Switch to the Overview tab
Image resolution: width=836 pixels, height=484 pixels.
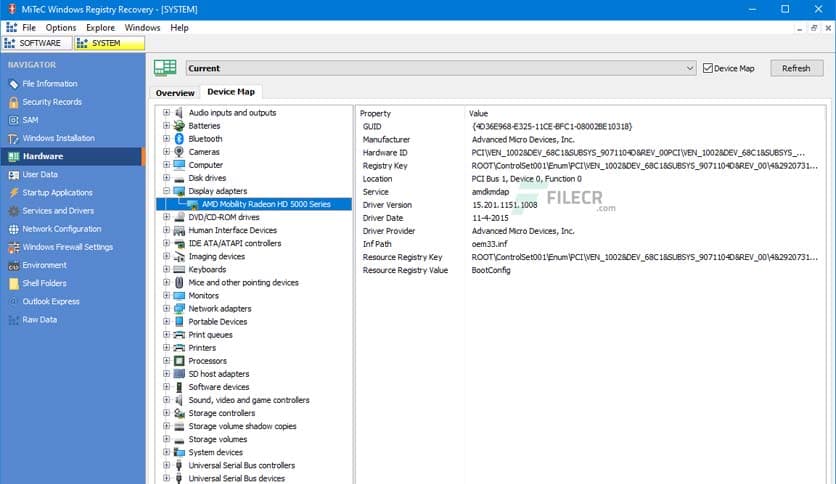pos(175,93)
